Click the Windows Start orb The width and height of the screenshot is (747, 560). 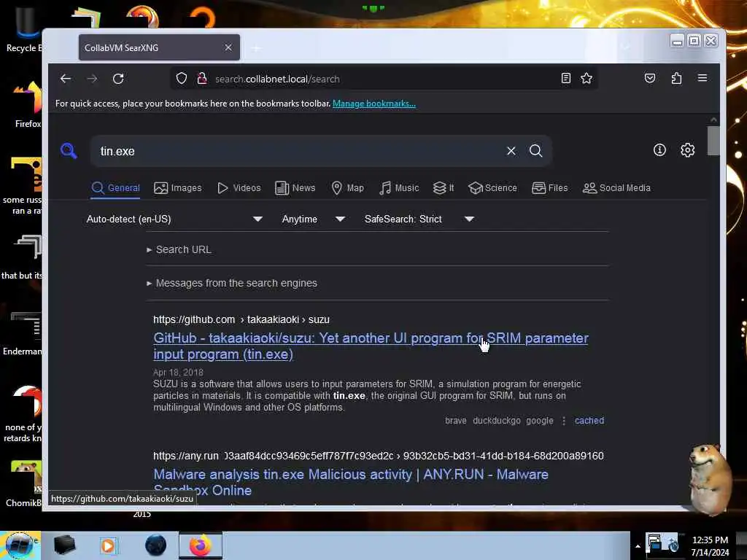pyautogui.click(x=20, y=545)
